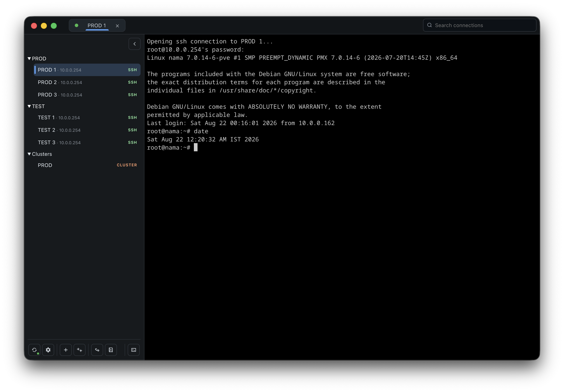Collapse the sidebar with the chevron button
564x392 pixels.
coord(135,44)
